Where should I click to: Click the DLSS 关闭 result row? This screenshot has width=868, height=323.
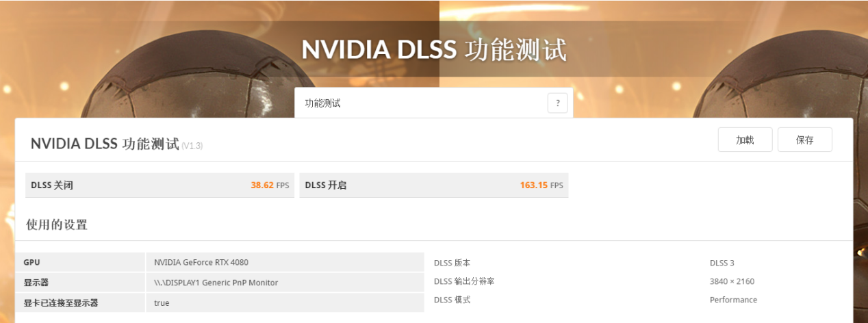pyautogui.click(x=160, y=185)
